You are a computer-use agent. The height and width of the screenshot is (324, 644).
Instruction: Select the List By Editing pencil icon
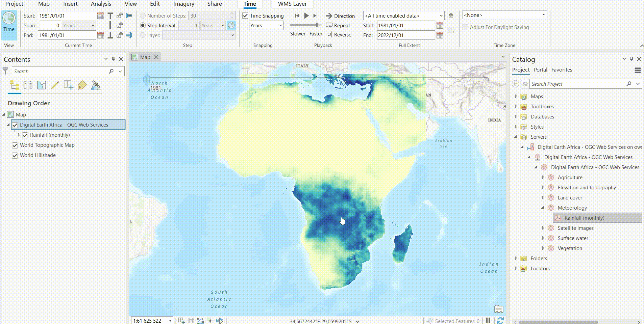click(54, 85)
